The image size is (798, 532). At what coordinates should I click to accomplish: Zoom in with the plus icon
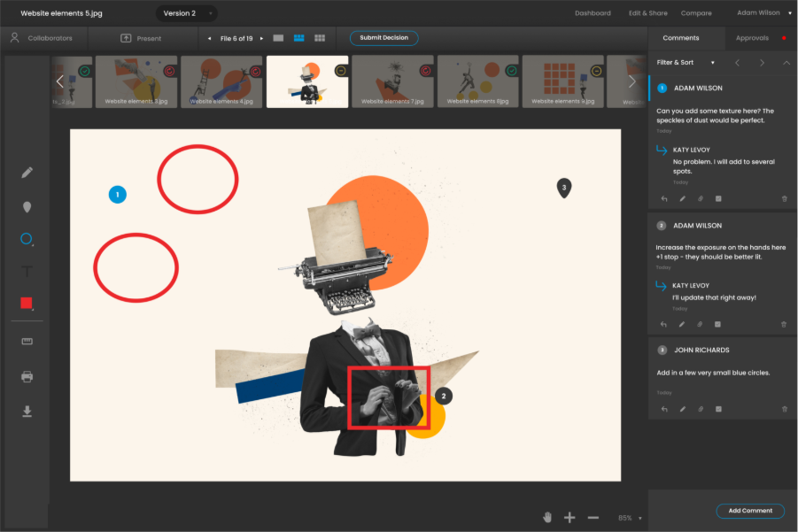point(570,516)
